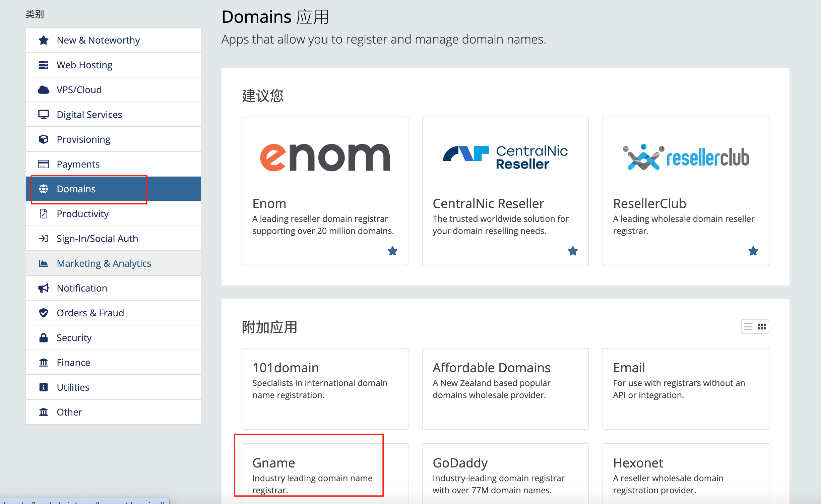The width and height of the screenshot is (821, 504).
Task: Click the box icon beside Provisioning
Action: tap(44, 139)
